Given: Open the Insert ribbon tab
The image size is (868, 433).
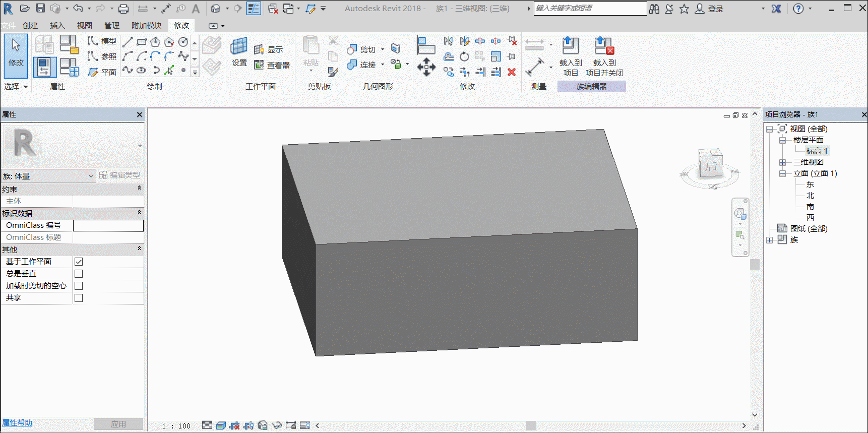Looking at the screenshot, I should coord(57,25).
